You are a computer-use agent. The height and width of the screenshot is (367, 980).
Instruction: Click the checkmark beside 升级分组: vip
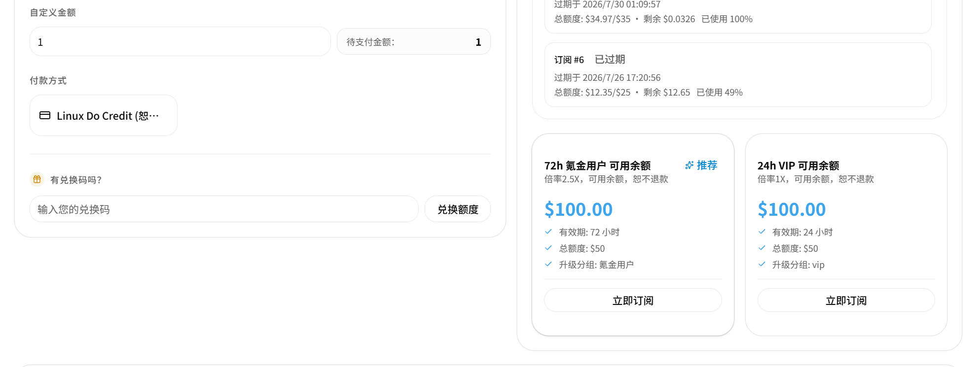pos(762,264)
